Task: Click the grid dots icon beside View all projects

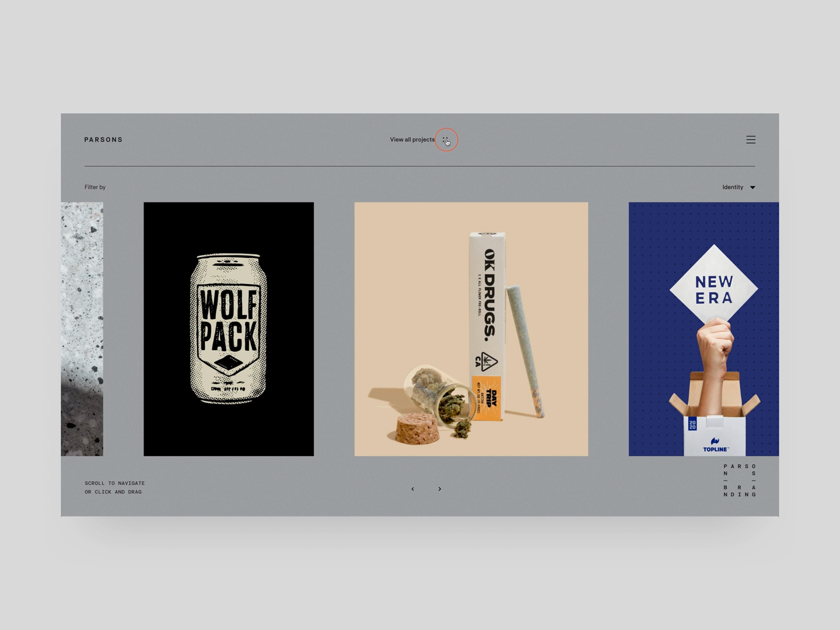Action: [446, 140]
